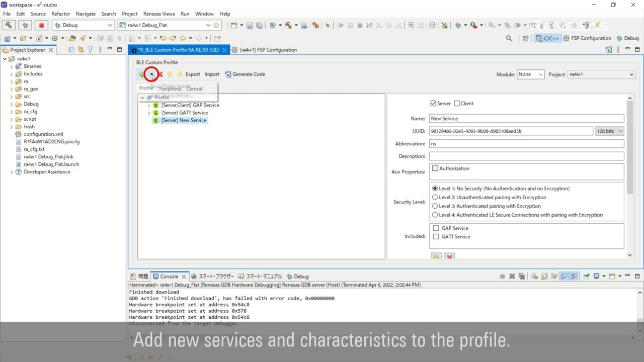Open the dropdown arrow beside the add icon
This screenshot has width=644, height=362.
click(x=151, y=75)
